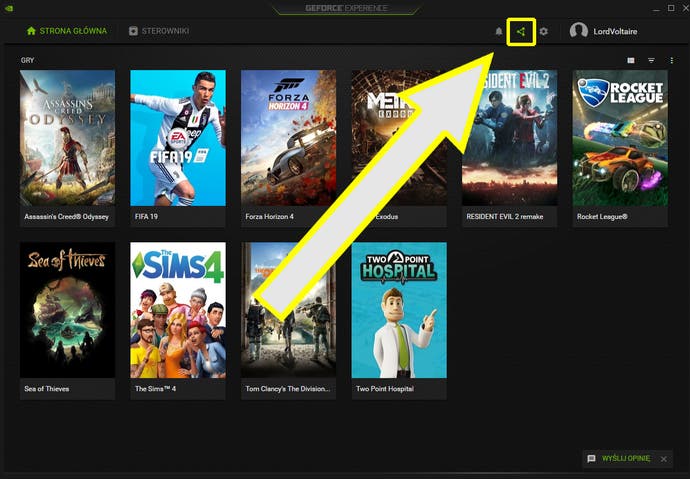Click the Forza Horizon 4 title label

[269, 216]
